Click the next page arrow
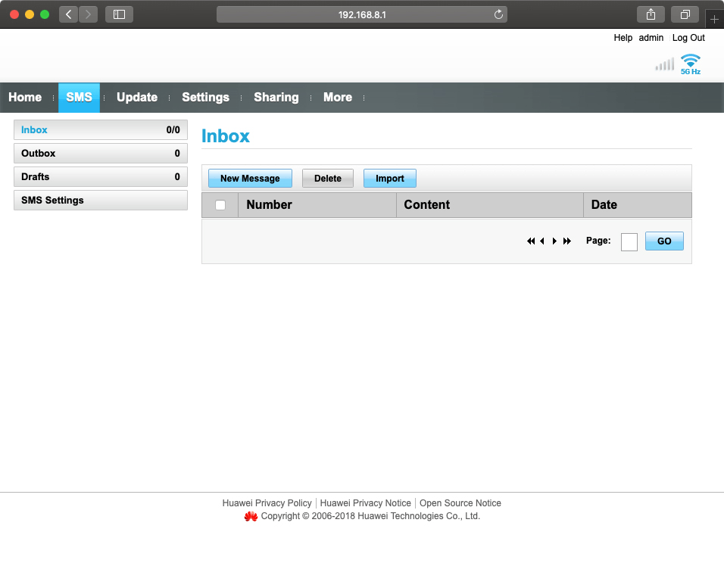Screen dimensions: 724x588 pyautogui.click(x=554, y=241)
